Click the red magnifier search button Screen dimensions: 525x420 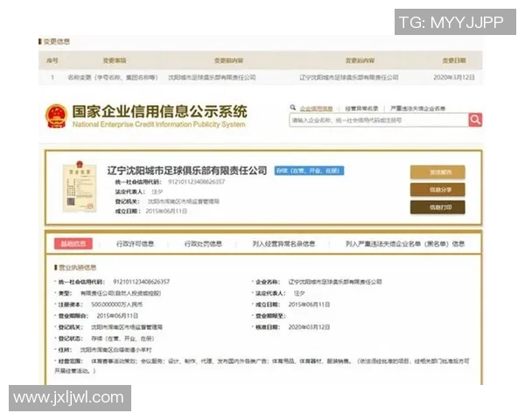click(x=475, y=120)
